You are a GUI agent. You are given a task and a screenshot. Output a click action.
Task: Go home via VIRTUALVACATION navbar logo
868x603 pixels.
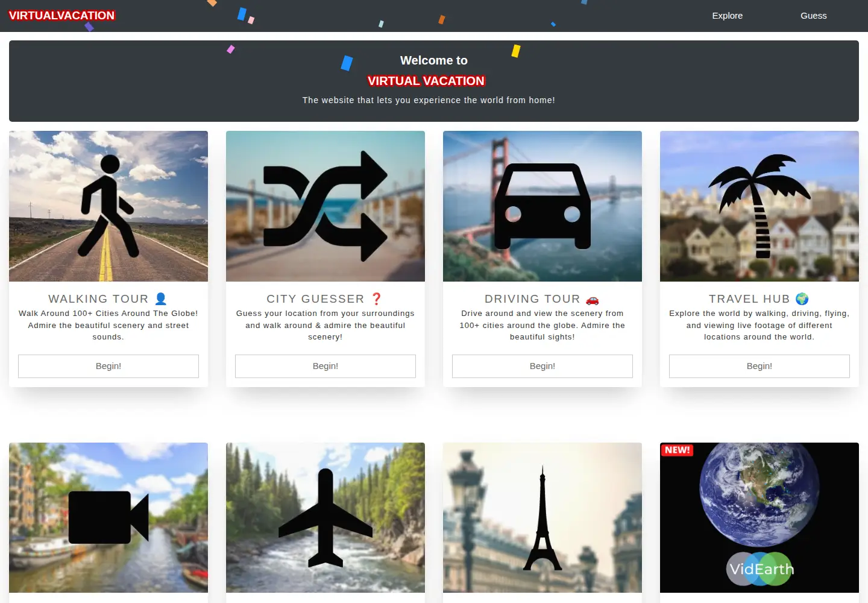pyautogui.click(x=61, y=16)
